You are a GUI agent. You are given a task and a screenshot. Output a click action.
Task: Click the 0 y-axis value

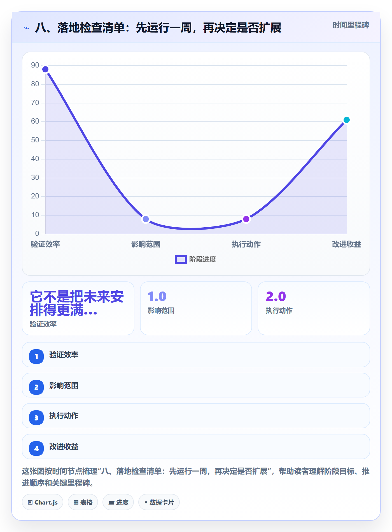[x=37, y=233]
